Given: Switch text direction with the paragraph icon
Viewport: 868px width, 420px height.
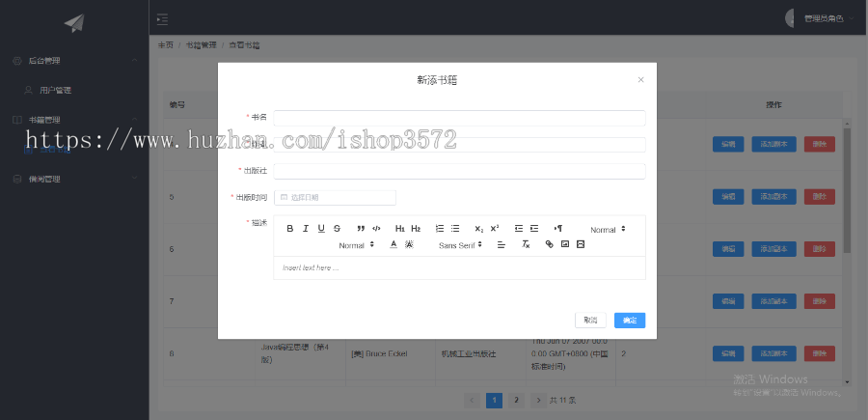Looking at the screenshot, I should click(558, 228).
